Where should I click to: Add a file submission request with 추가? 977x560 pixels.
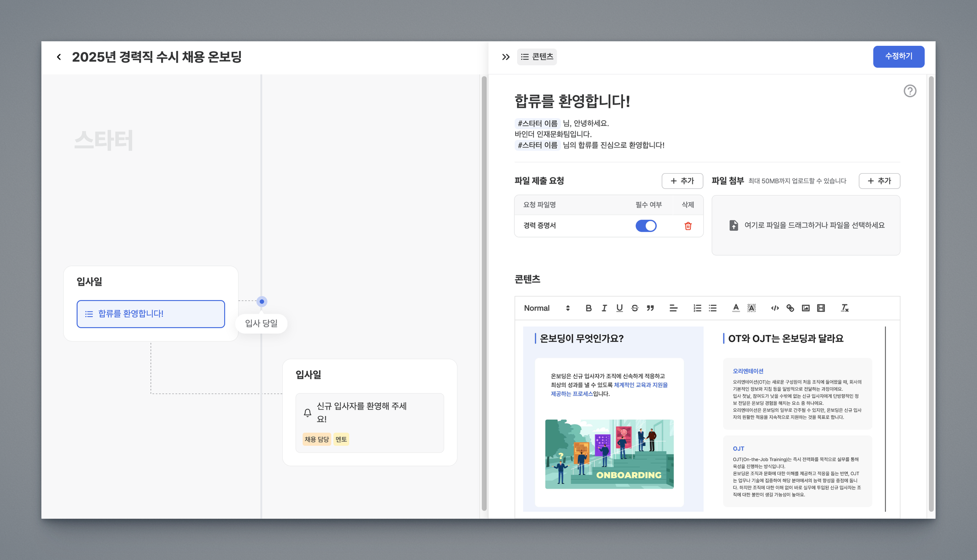pyautogui.click(x=682, y=181)
